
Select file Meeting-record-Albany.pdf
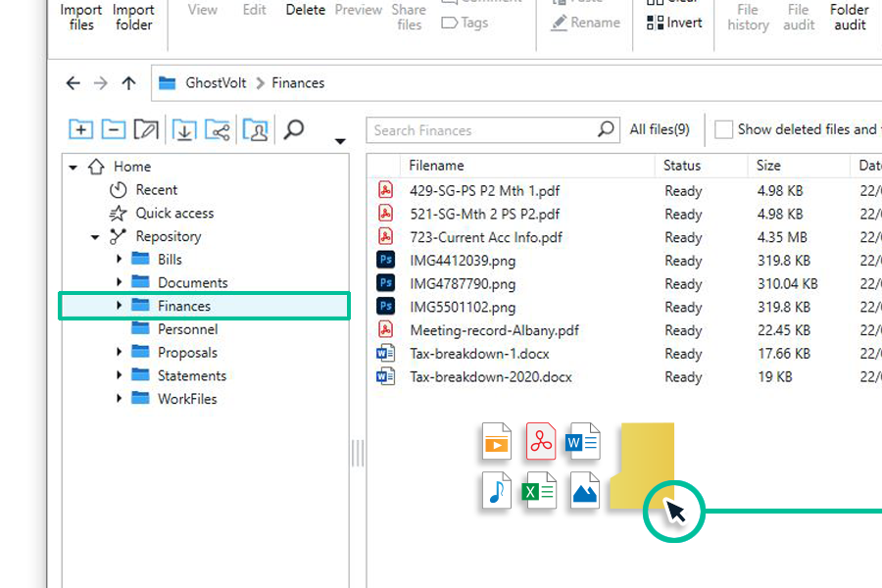[495, 330]
